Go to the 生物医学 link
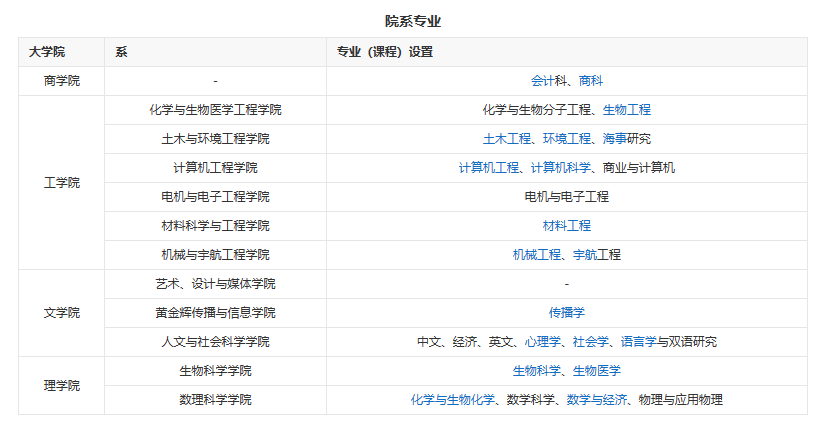 597,371
